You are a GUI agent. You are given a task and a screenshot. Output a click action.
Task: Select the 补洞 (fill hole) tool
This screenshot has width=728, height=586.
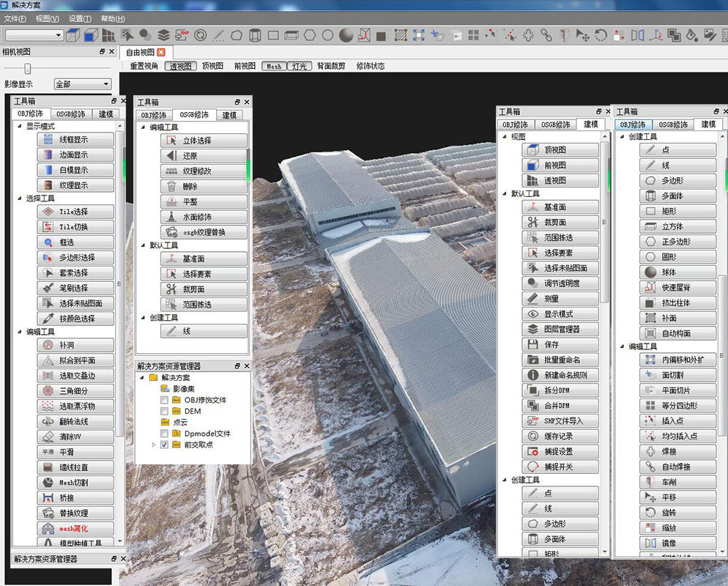click(x=76, y=344)
